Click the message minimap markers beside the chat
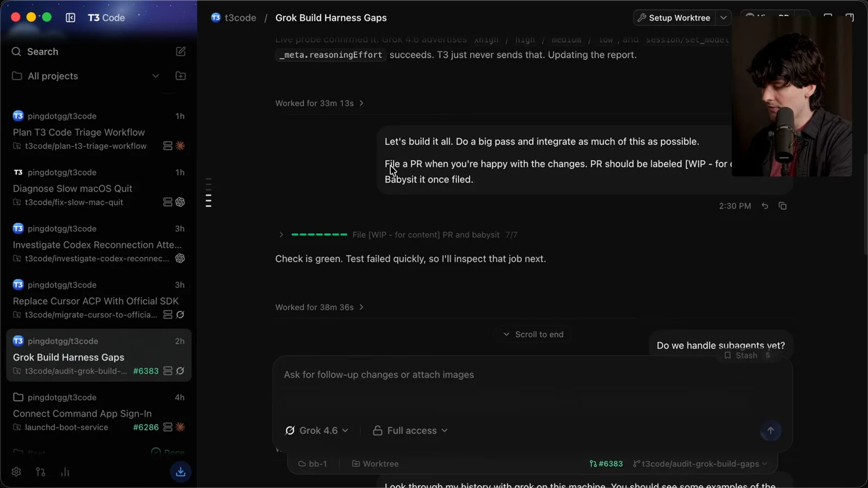Viewport: 868px width, 488px height. pos(208,192)
